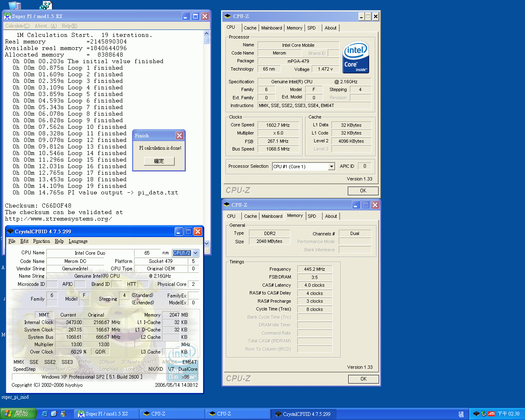Click the memory Frequency value 445.2 MHz
The width and height of the screenshot is (525, 420).
click(315, 269)
